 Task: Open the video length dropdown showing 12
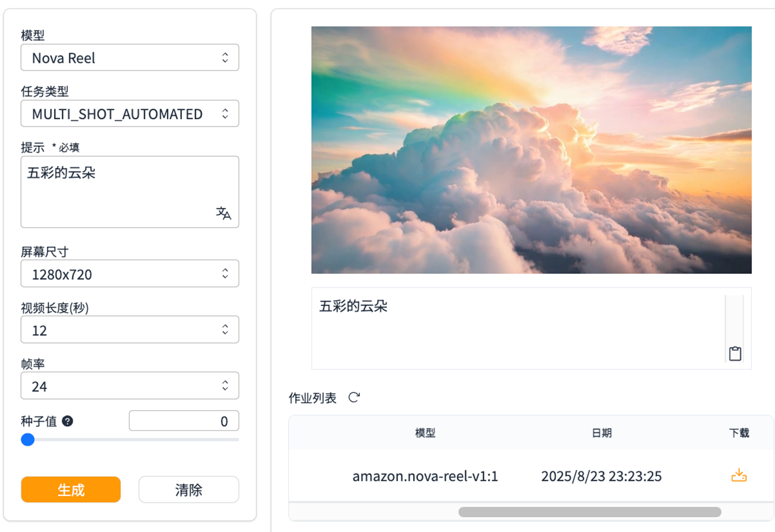coord(130,330)
